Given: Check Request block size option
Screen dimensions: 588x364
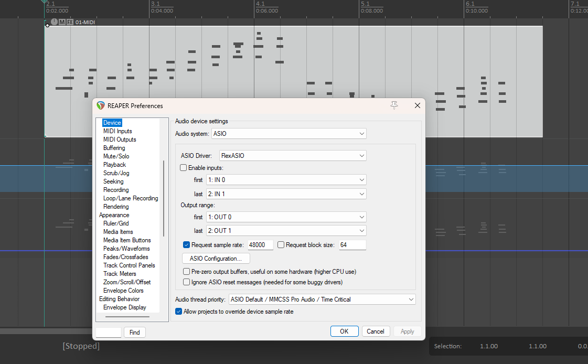Looking at the screenshot, I should 281,244.
